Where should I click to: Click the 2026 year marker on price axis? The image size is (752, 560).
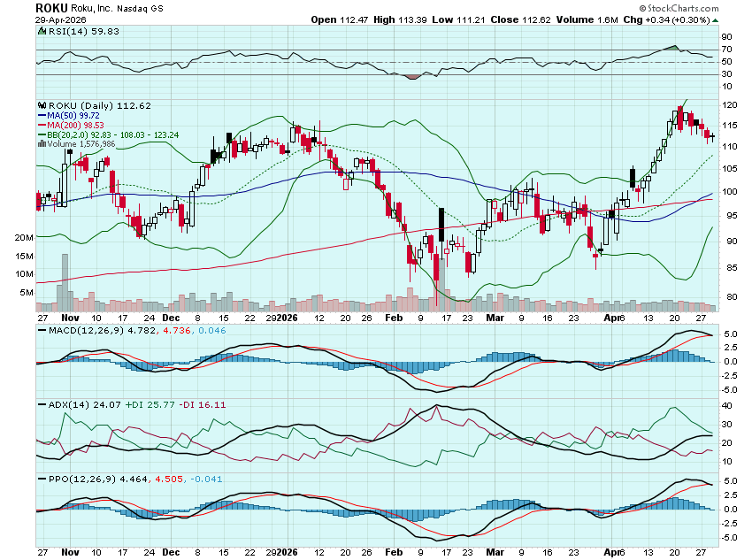[287, 317]
